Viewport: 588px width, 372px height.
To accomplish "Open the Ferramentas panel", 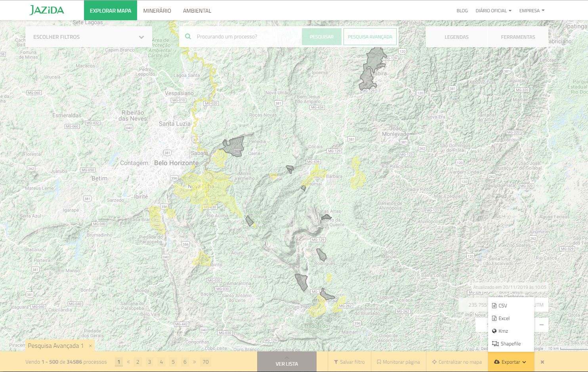I will 518,37.
